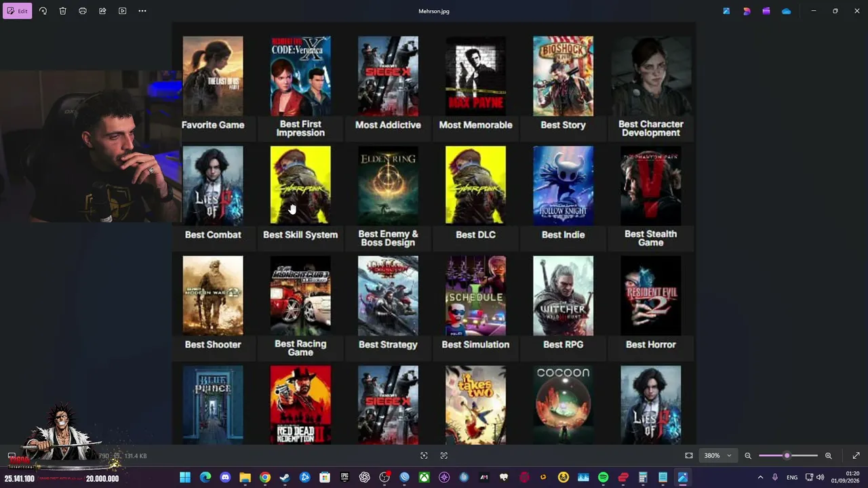Open Microsoft Store from the taskbar
Screen dimensions: 868x488
click(325, 478)
